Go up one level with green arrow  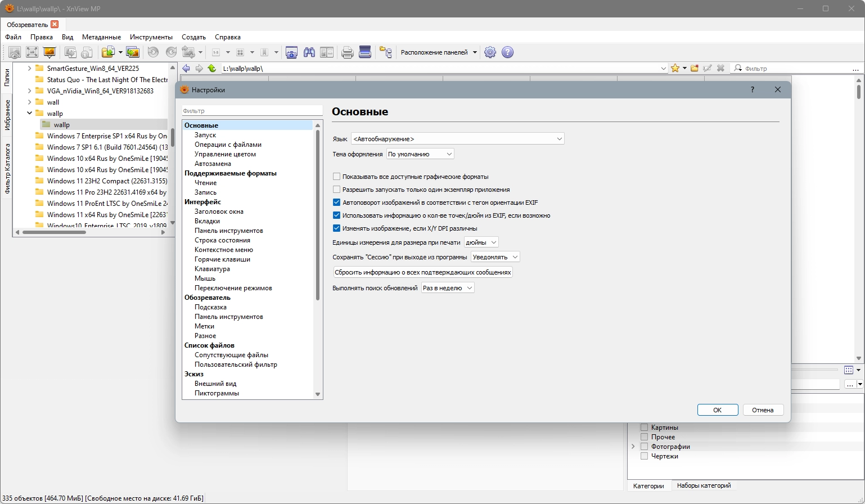click(211, 68)
